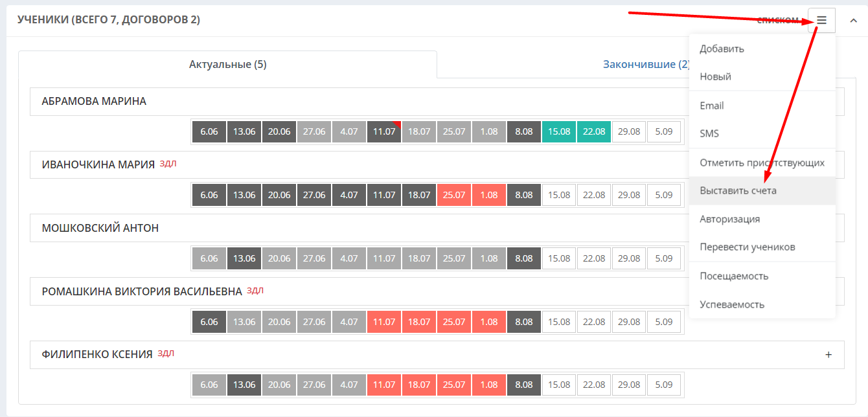
Task: Select 22.08 cell for Мошковский Антон
Action: pyautogui.click(x=594, y=258)
